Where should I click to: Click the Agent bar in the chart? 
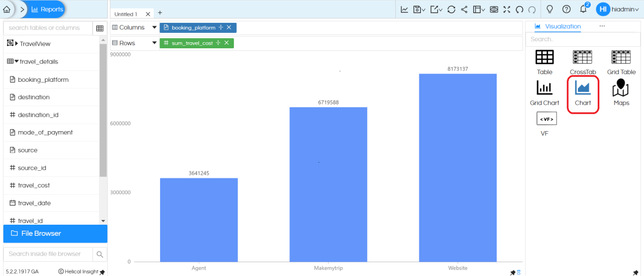(199, 220)
